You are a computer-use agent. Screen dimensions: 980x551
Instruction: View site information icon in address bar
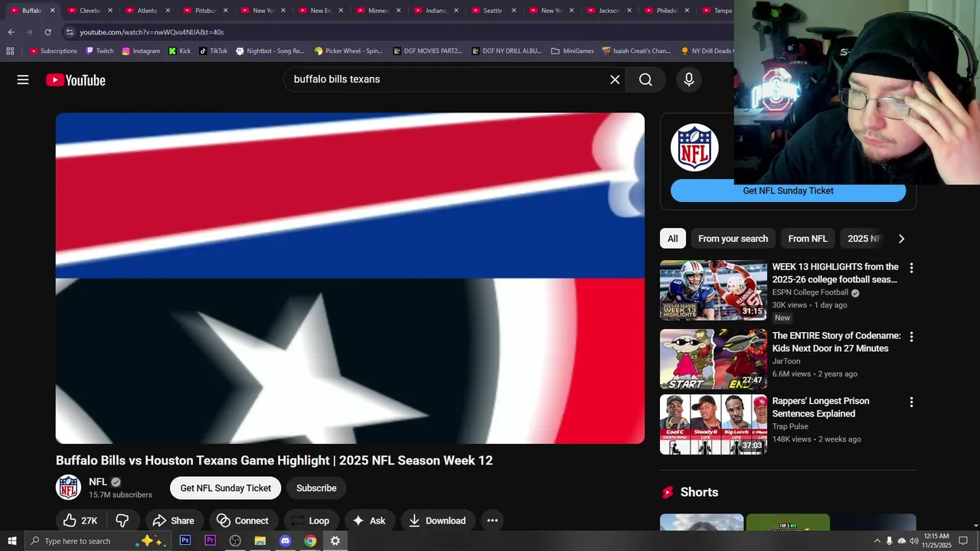[70, 32]
